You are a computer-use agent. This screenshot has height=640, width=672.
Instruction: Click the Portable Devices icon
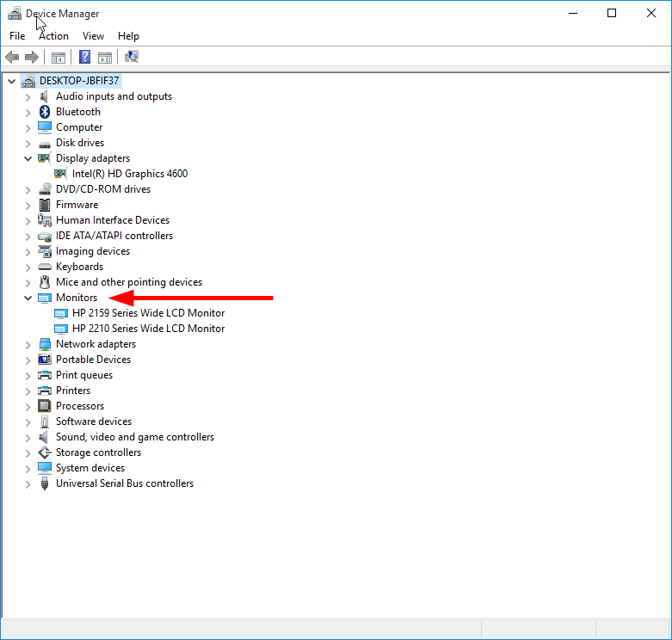(x=45, y=360)
